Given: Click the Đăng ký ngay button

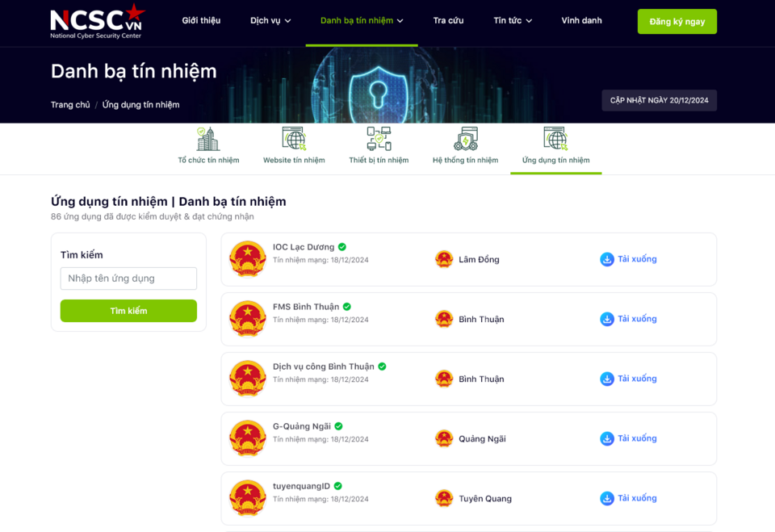Looking at the screenshot, I should [677, 21].
